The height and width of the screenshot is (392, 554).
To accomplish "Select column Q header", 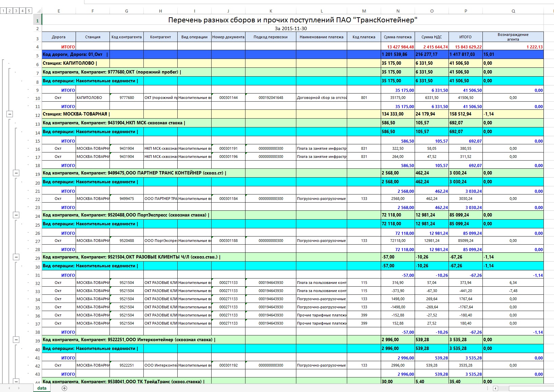I will (513, 11).
